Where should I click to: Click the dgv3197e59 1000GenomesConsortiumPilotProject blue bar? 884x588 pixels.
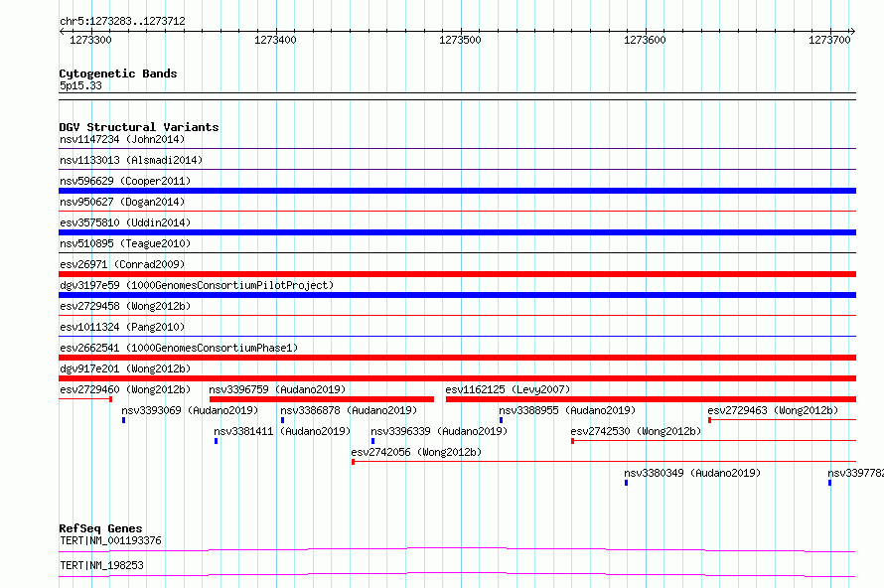(x=457, y=295)
